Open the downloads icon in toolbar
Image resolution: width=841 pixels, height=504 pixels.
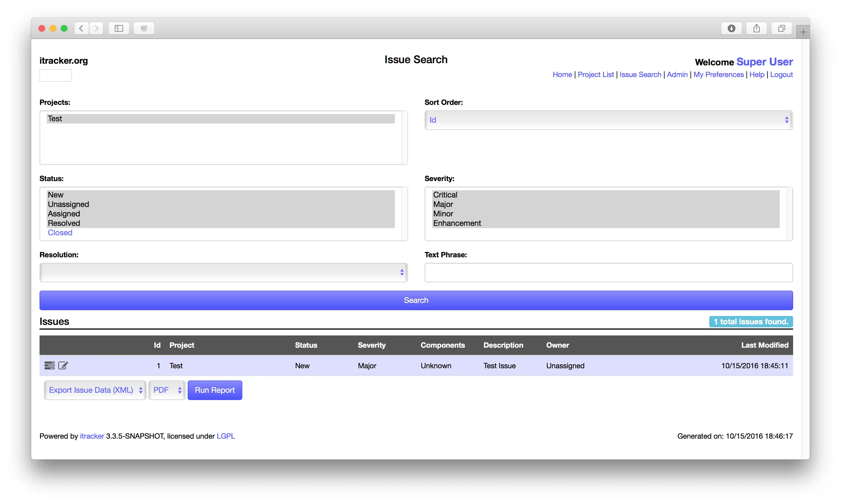click(731, 29)
